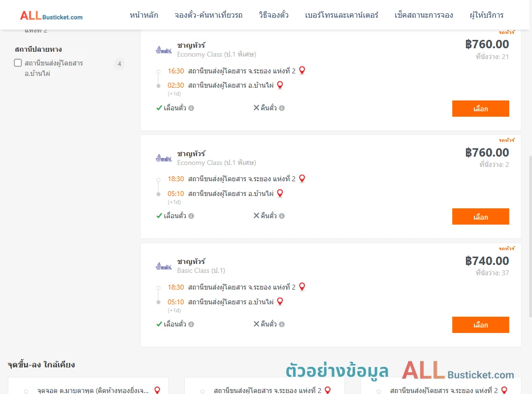This screenshot has width=532, height=394.
Task: Click ชาญทัวร์ operator logo on Basic Class trip
Action: (x=164, y=266)
